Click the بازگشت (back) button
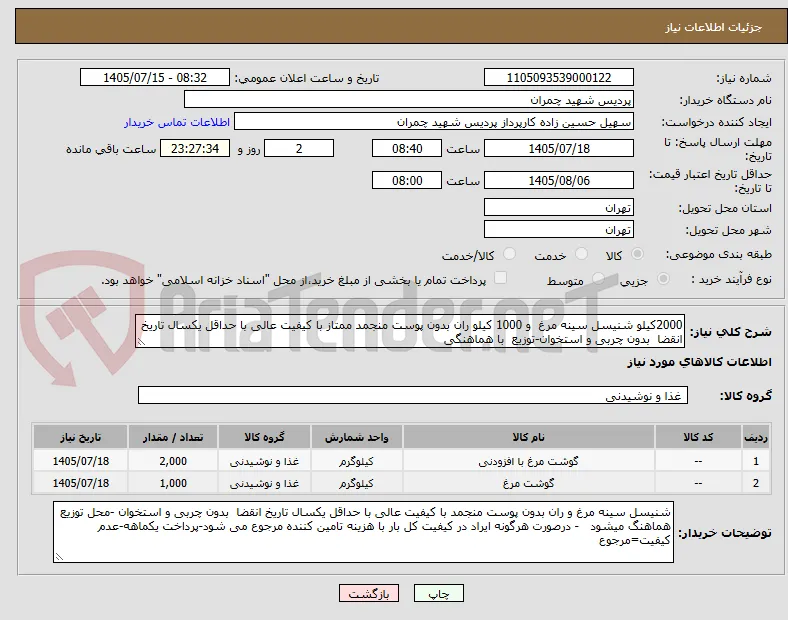788x620 pixels. [x=369, y=593]
